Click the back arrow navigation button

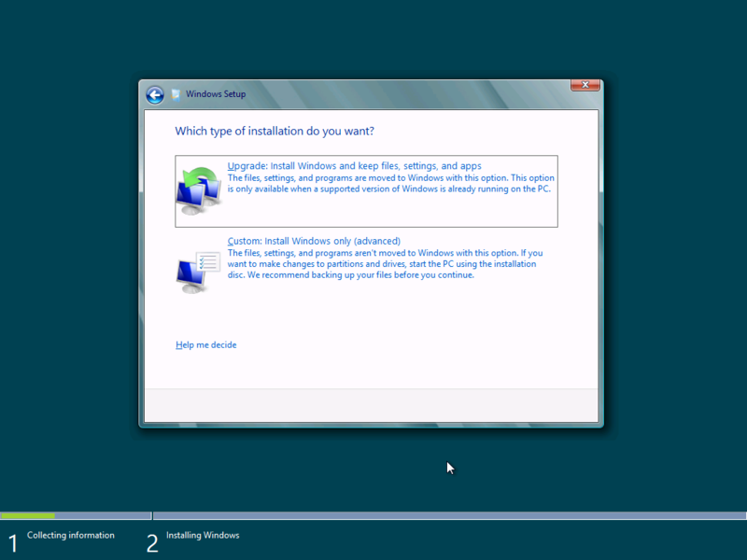coord(155,94)
